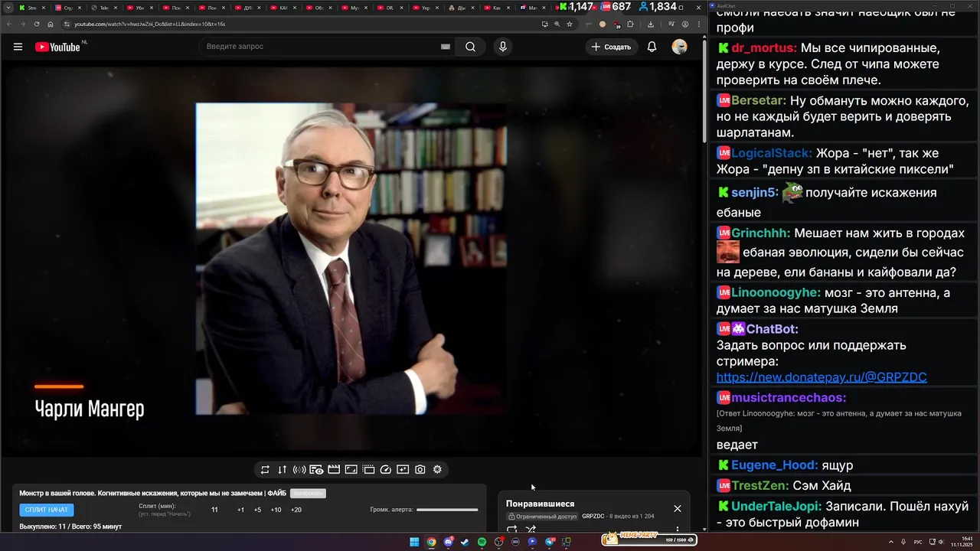
Task: Go to YouTube home via logo
Action: click(x=58, y=47)
